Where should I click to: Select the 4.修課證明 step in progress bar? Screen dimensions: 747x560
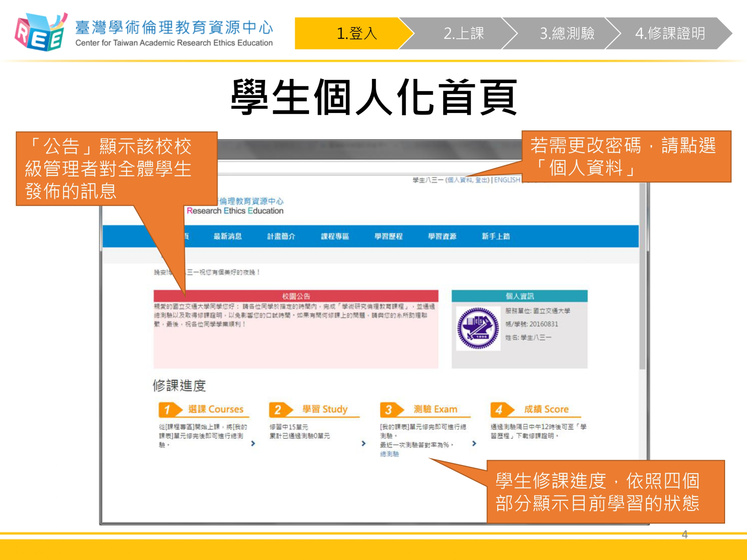(x=669, y=34)
